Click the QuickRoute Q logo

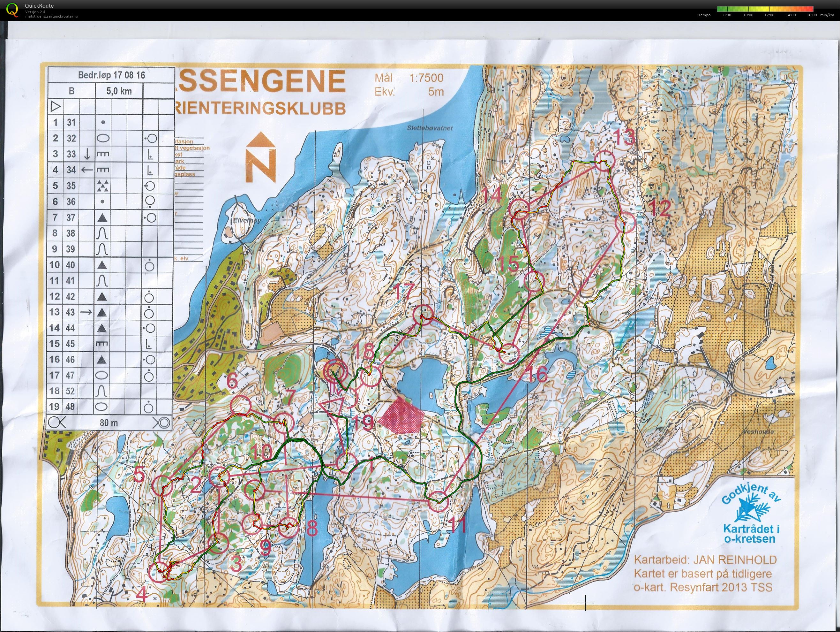[12, 10]
